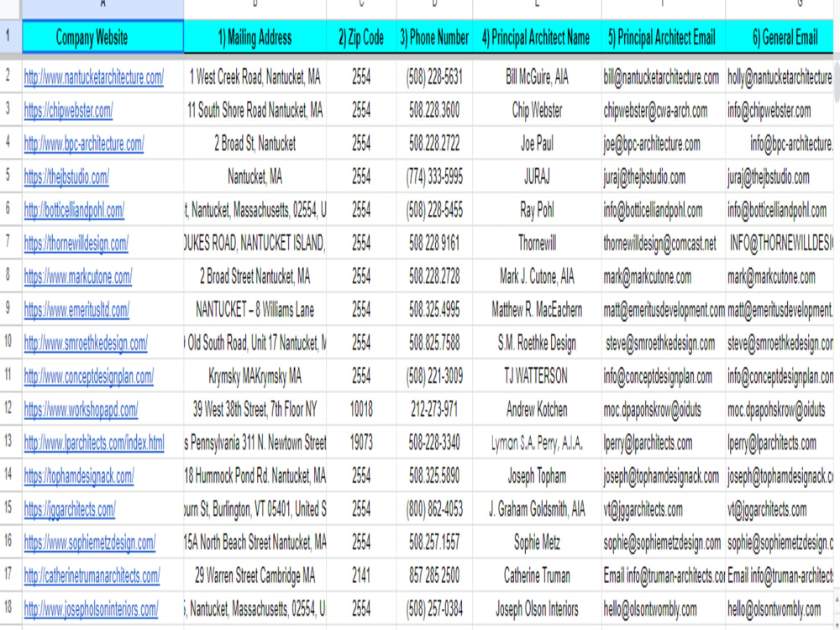Viewport: 840px width, 630px height.
Task: Click general email info@chipwebster.com
Action: [780, 111]
